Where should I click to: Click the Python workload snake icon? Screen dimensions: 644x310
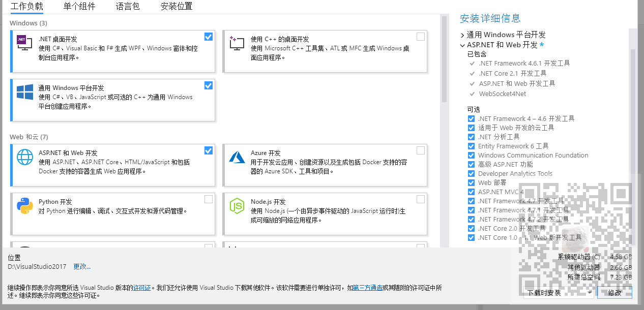pos(24,206)
